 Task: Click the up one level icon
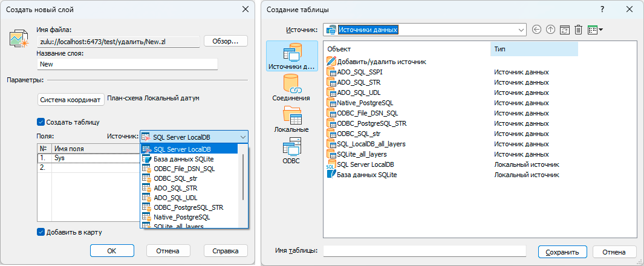point(550,30)
